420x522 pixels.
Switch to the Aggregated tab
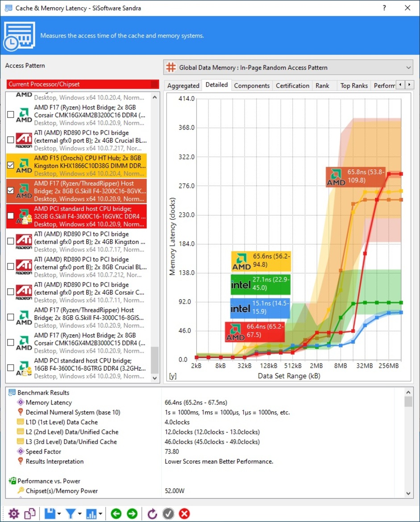tap(183, 86)
